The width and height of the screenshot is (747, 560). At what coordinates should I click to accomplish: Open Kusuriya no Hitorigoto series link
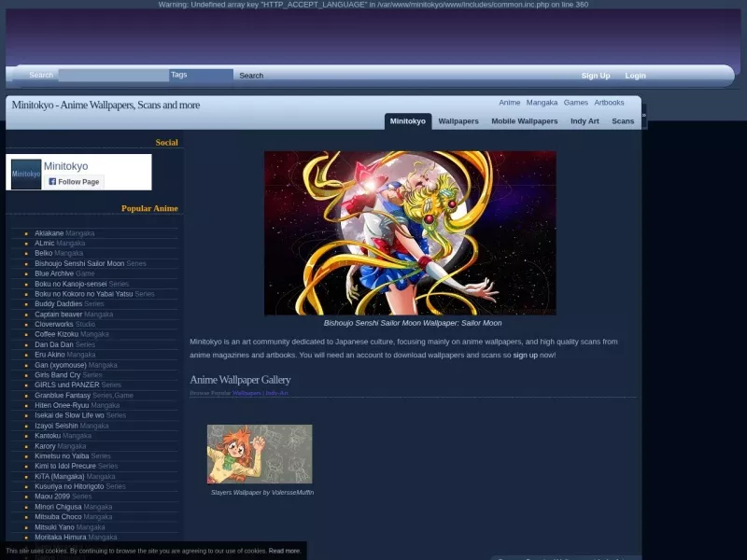point(69,486)
